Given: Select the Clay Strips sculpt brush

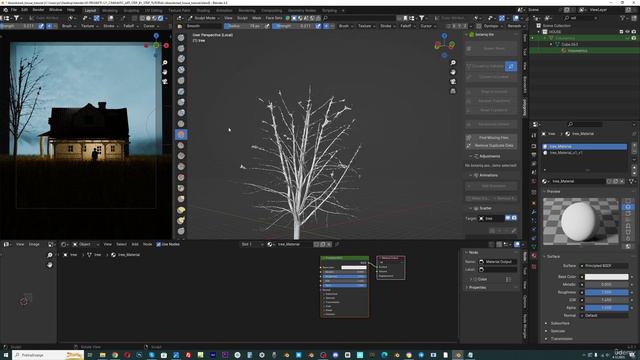Looking at the screenshot, I should pos(181,70).
